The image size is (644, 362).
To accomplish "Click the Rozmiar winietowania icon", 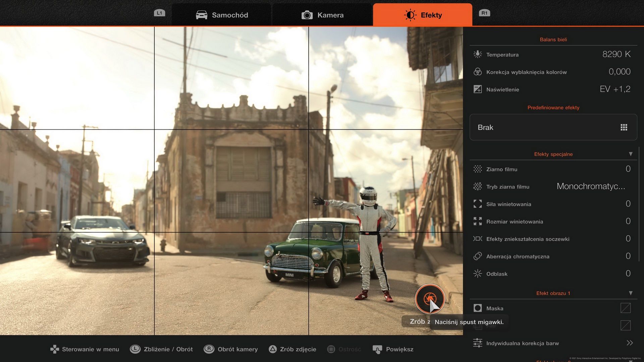I will pyautogui.click(x=478, y=221).
